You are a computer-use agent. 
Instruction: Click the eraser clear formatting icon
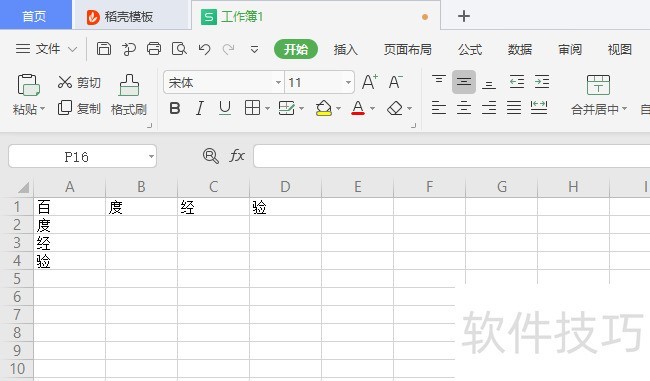pyautogui.click(x=395, y=108)
